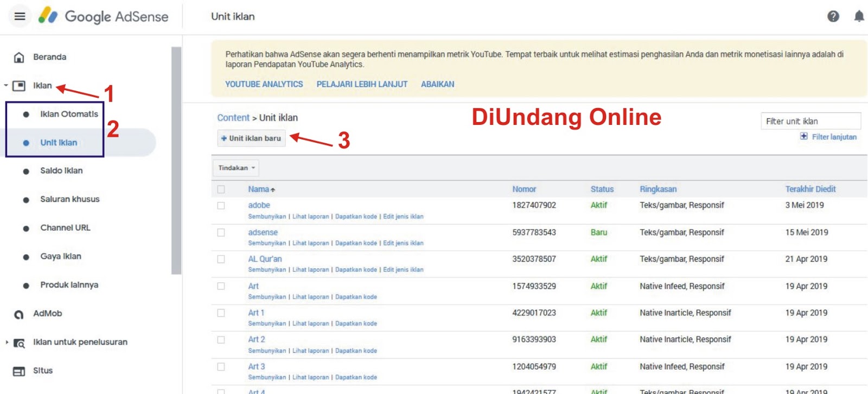
Task: Click the sidebar vertical scrollbar
Action: [176, 160]
